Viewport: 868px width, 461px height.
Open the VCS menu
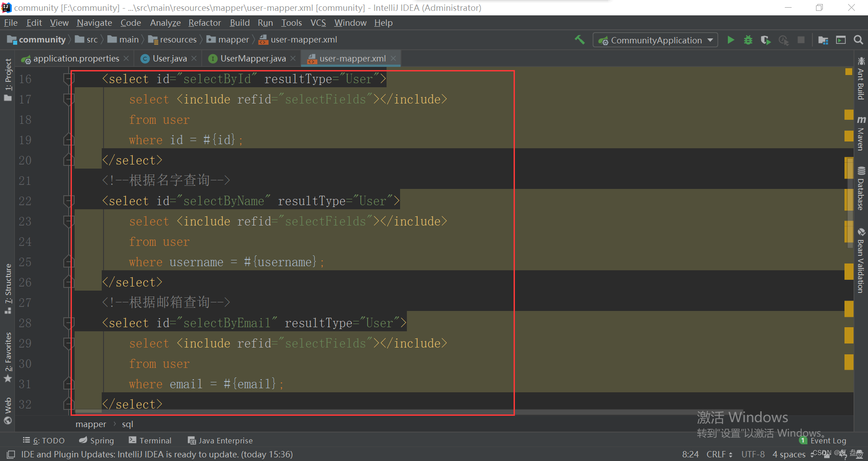[318, 23]
